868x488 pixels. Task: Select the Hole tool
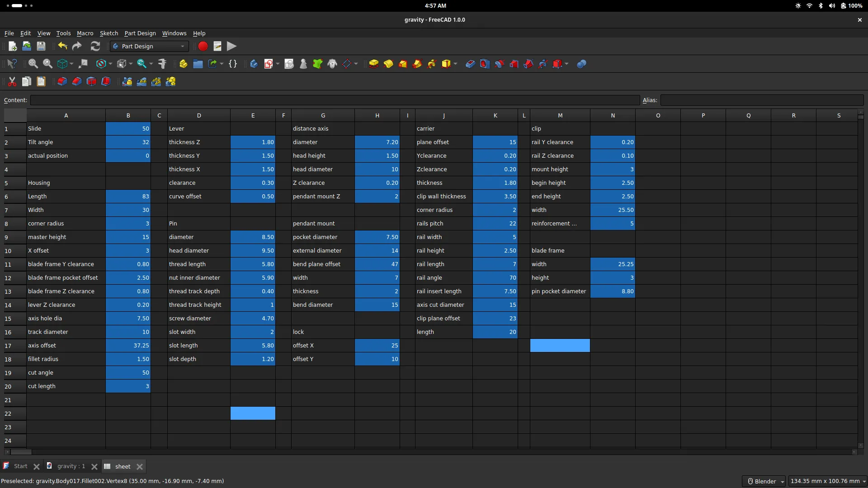point(485,64)
